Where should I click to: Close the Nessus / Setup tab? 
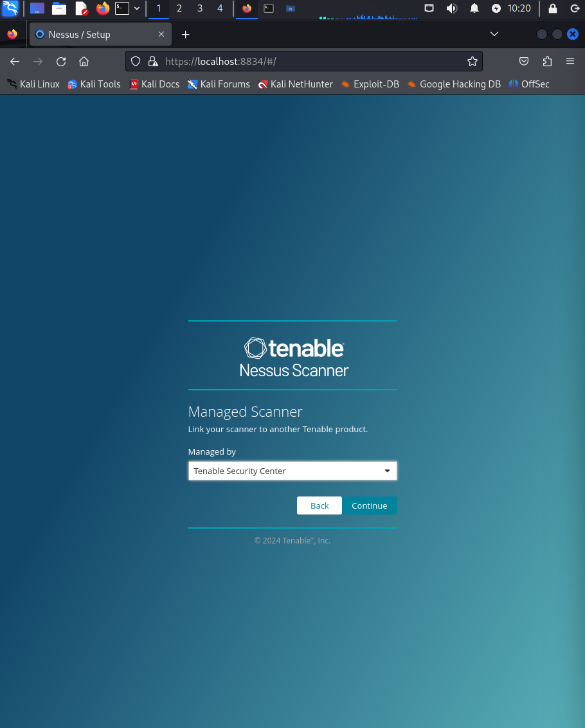161,34
